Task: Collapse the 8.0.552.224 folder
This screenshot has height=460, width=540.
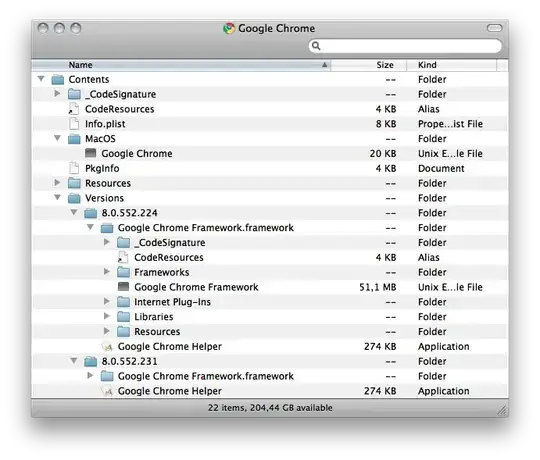Action: [74, 212]
